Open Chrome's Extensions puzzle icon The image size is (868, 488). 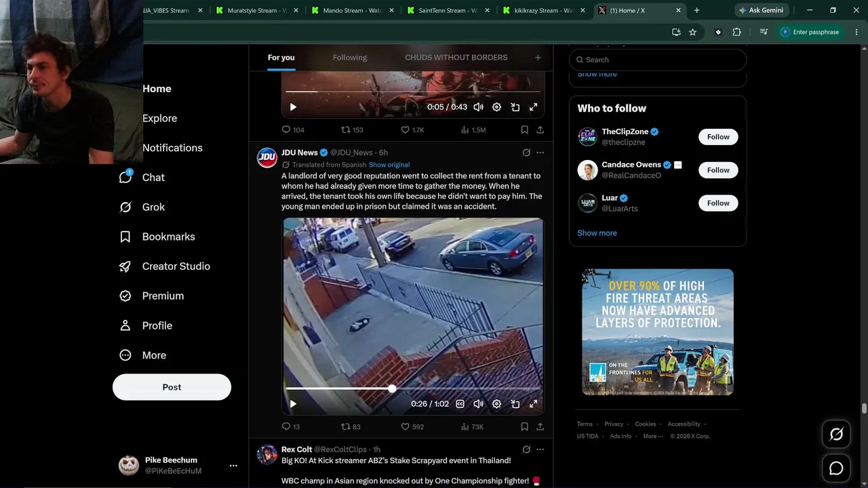point(736,32)
